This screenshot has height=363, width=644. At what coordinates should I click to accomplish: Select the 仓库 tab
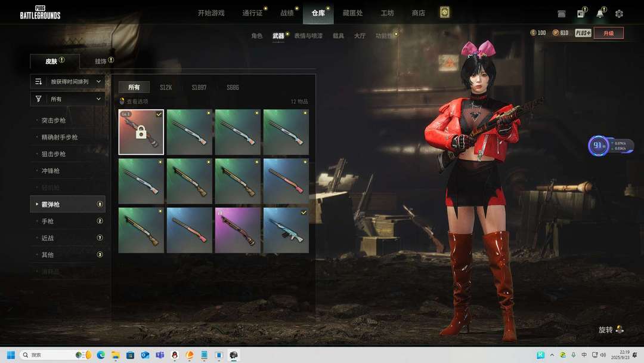pyautogui.click(x=318, y=13)
